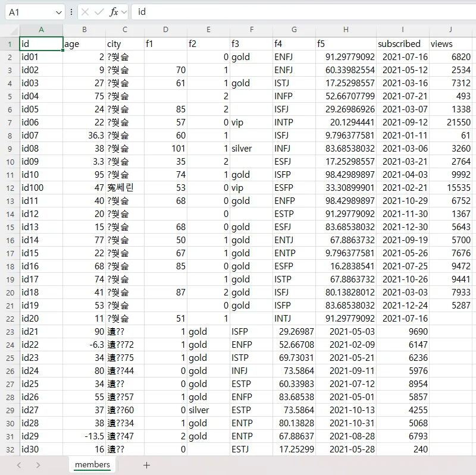
Task: Click the Insert Function fx icon
Action: [113, 12]
